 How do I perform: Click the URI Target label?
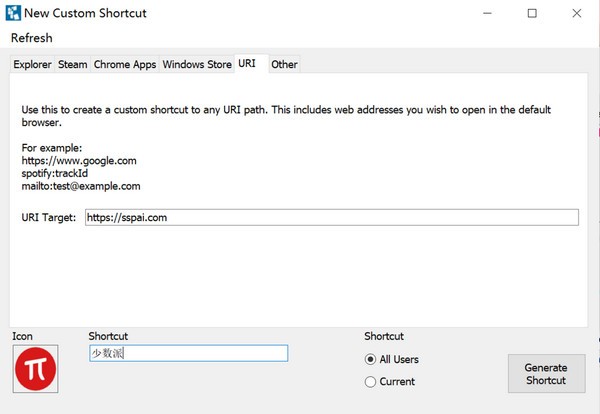click(48, 217)
